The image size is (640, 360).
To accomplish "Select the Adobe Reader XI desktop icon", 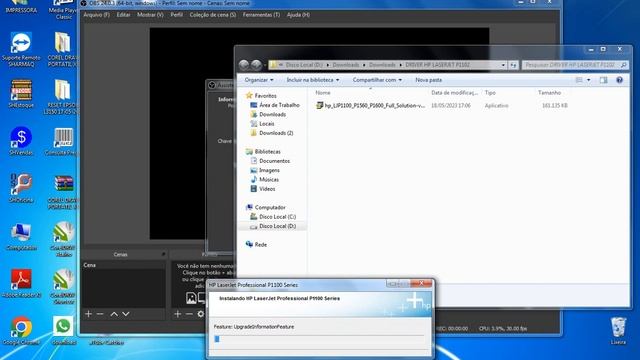I will coord(21,283).
